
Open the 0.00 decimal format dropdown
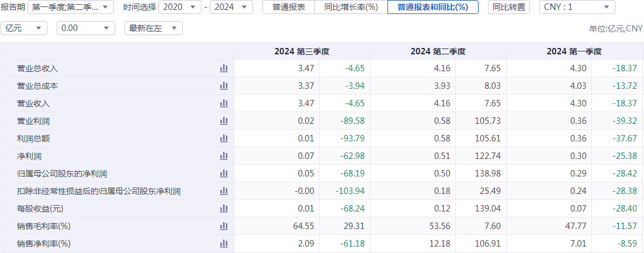click(85, 28)
